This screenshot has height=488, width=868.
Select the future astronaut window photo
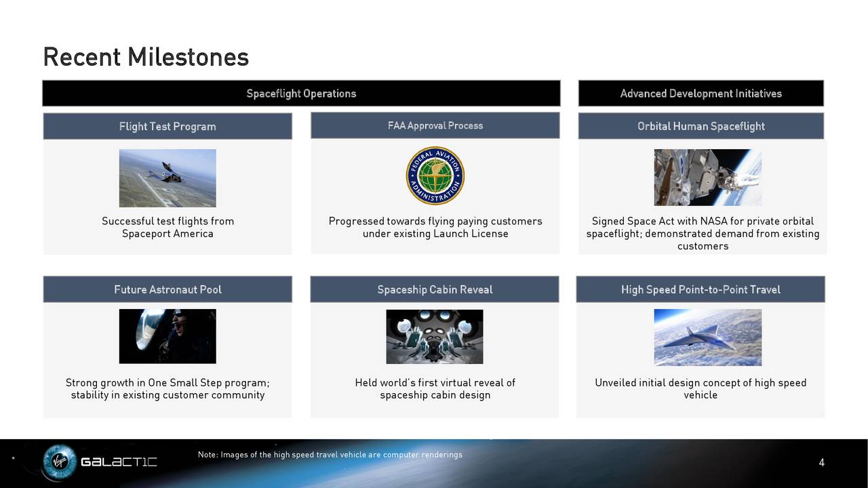click(167, 336)
